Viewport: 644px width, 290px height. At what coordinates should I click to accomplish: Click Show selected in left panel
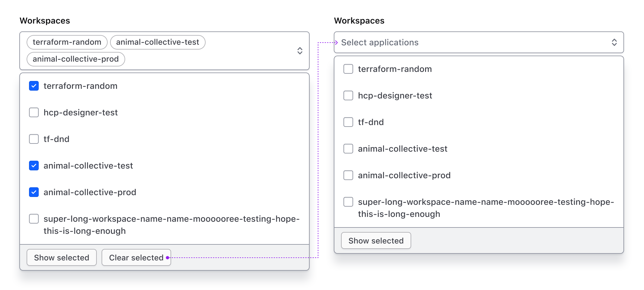pos(61,257)
